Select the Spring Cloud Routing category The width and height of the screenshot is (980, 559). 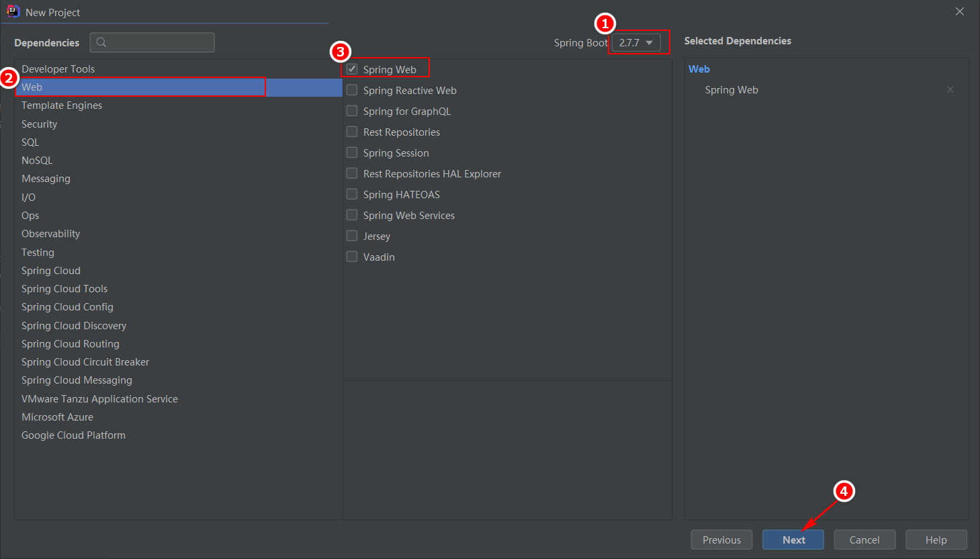(179, 344)
